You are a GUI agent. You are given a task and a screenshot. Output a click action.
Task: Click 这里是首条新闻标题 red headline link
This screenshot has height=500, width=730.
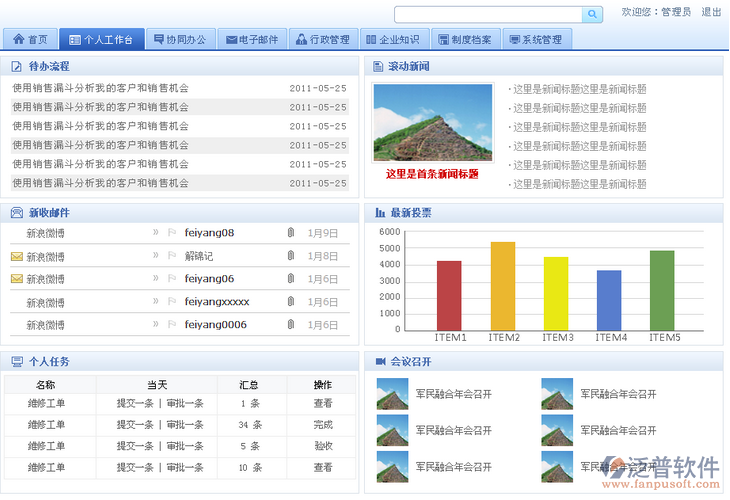coord(432,174)
